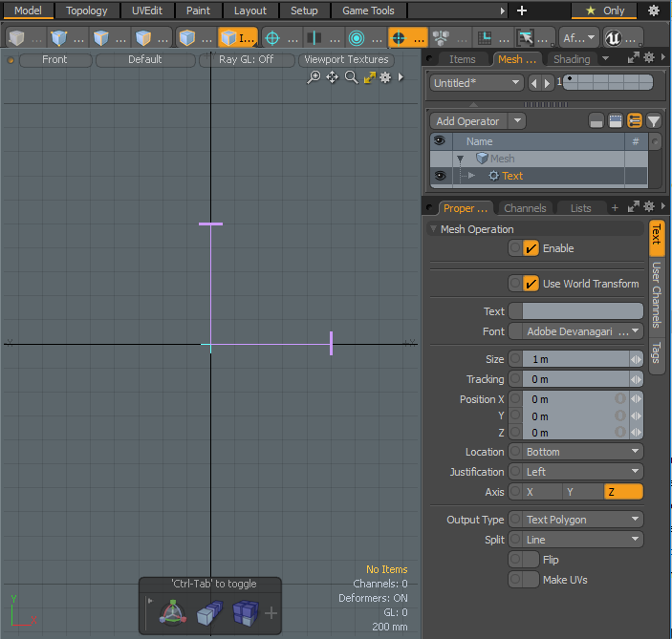
Task: Click the Add Operator button
Action: [467, 121]
